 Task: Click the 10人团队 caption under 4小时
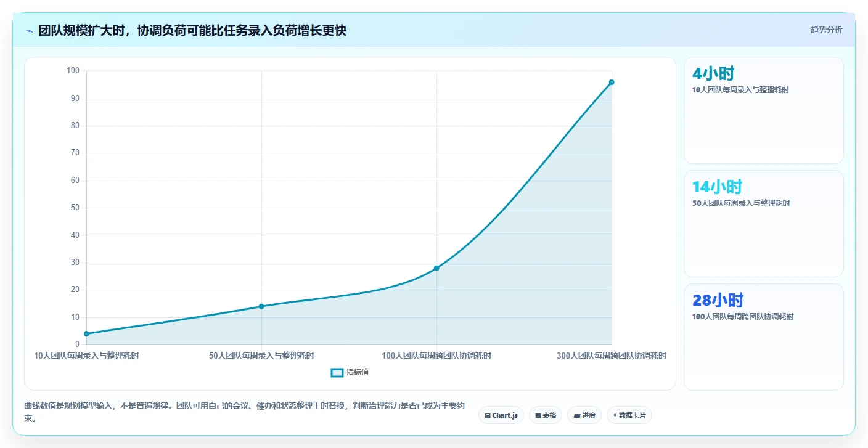coord(740,89)
